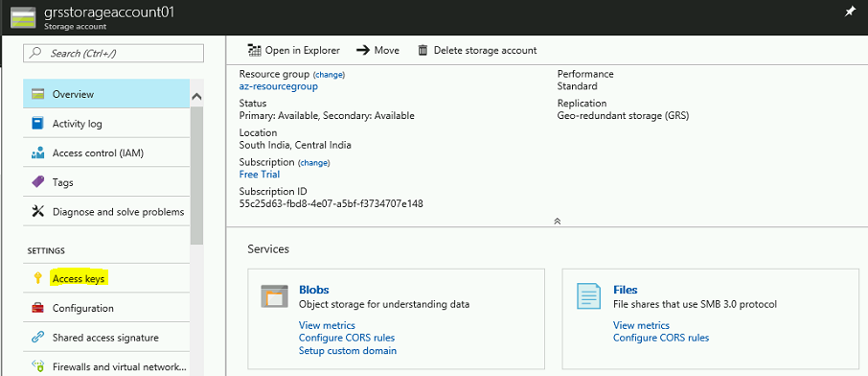Click the Shared access signature link icon
This screenshot has height=376, width=868.
coord(38,338)
